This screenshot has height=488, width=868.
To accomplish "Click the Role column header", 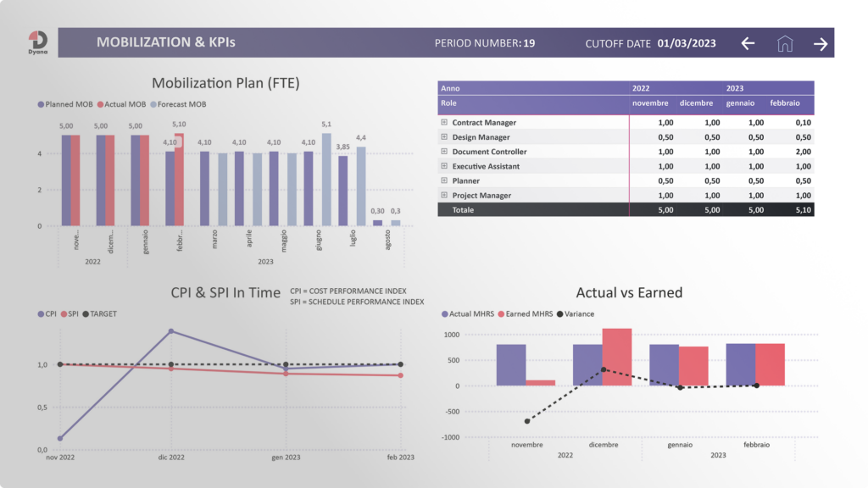I will tap(449, 103).
